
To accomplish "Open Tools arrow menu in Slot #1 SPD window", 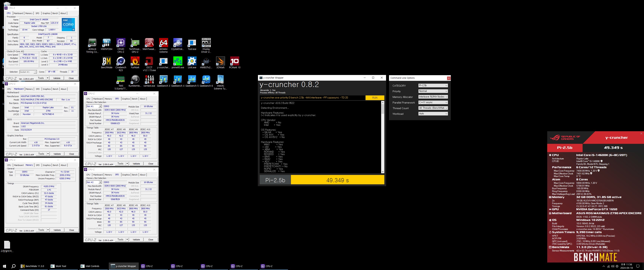I will click(127, 164).
